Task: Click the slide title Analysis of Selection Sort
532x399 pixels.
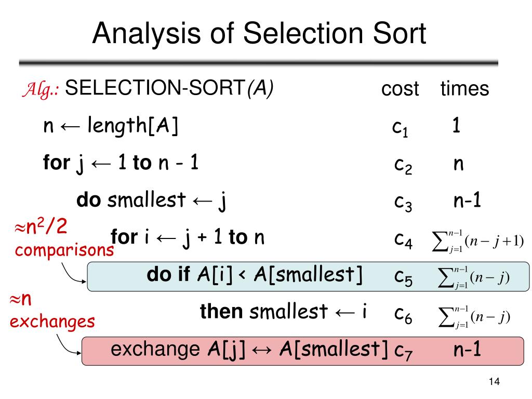Action: point(259,34)
